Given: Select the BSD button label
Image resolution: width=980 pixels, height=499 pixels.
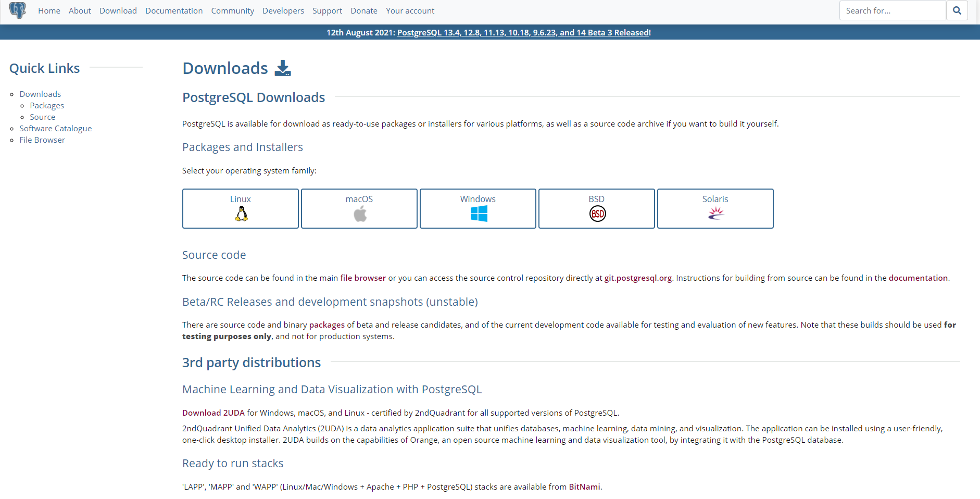Looking at the screenshot, I should (597, 199).
